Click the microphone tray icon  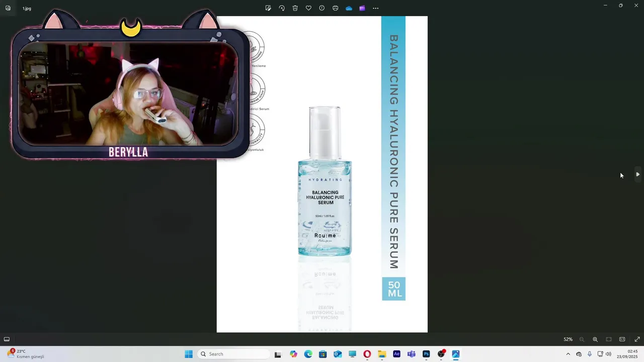(x=590, y=354)
